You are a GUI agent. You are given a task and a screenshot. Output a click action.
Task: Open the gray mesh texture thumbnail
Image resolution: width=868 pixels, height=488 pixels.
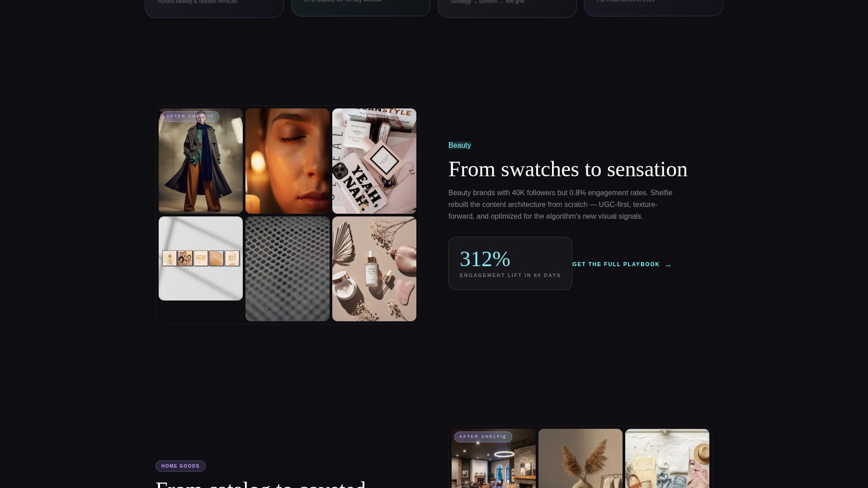[288, 269]
